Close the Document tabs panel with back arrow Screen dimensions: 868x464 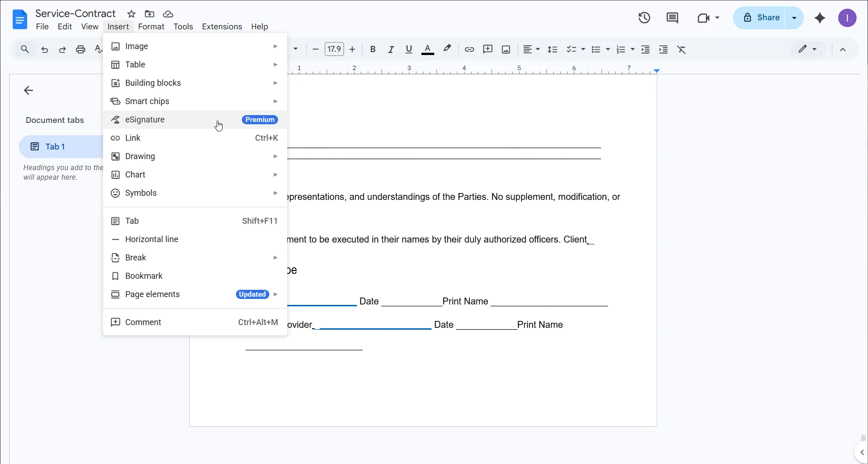(x=28, y=90)
